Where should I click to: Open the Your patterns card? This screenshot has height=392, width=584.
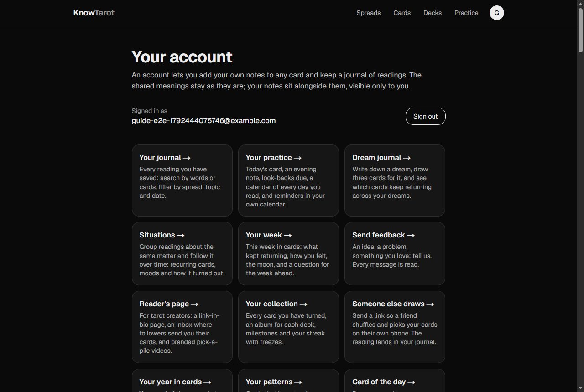coord(288,381)
